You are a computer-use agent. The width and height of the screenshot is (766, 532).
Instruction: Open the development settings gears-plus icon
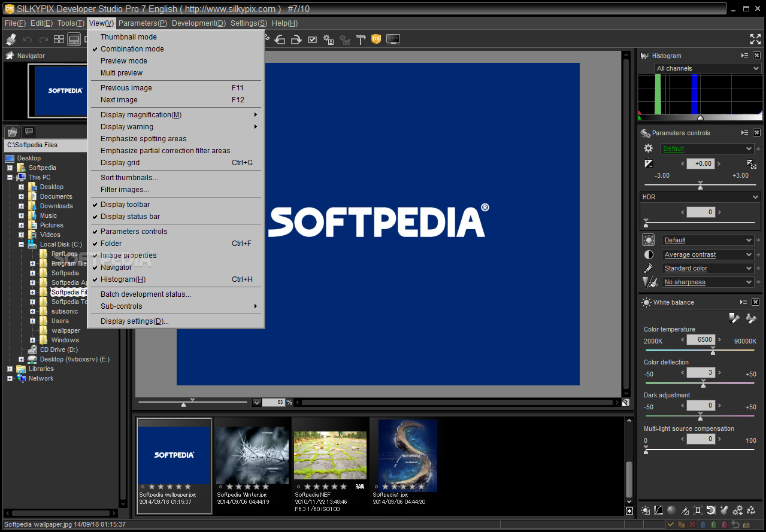click(738, 510)
